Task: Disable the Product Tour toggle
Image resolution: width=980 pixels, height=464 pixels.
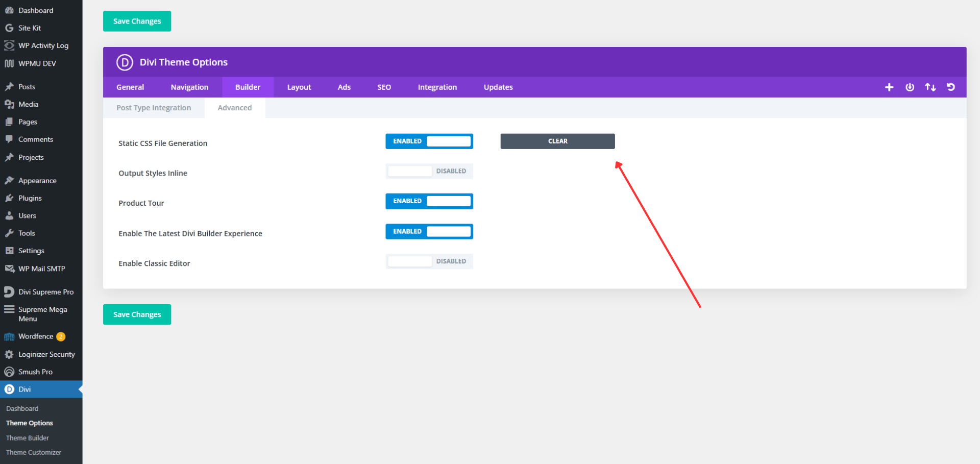Action: point(429,201)
